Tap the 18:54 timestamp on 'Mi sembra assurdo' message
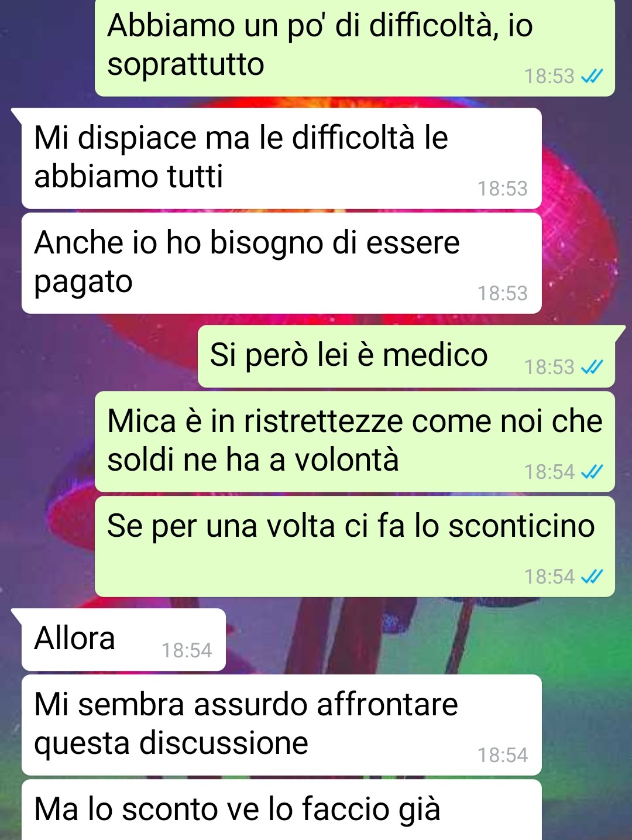632x840 pixels. [x=502, y=755]
